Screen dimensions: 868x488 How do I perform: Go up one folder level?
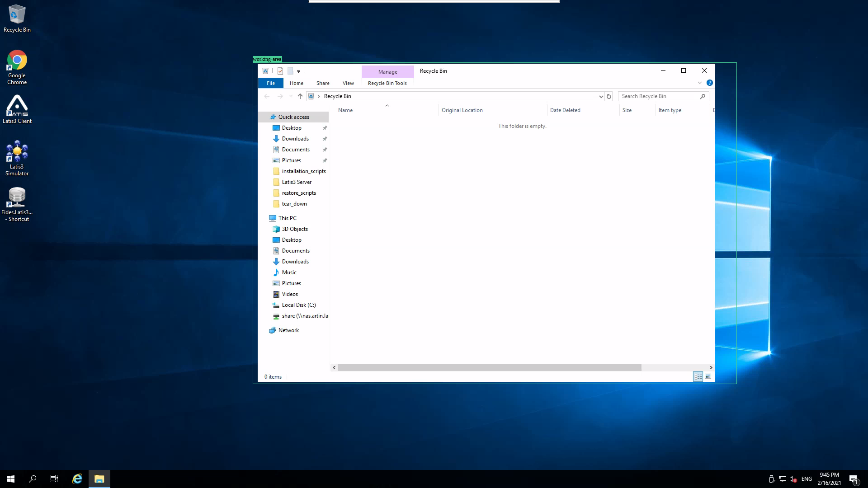300,96
